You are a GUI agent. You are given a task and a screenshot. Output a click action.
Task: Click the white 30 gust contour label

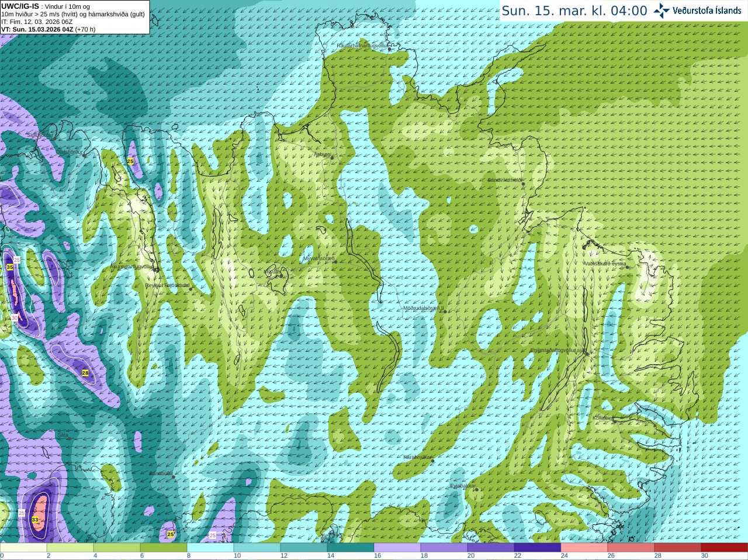tap(15, 318)
